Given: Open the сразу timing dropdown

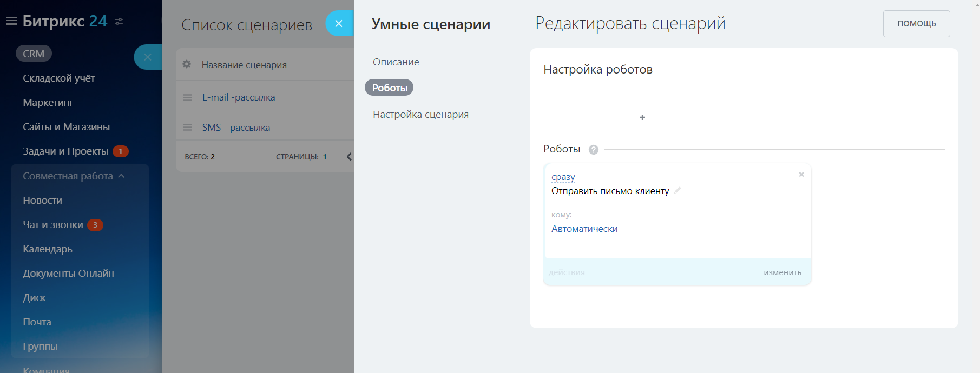Looking at the screenshot, I should pos(563,177).
